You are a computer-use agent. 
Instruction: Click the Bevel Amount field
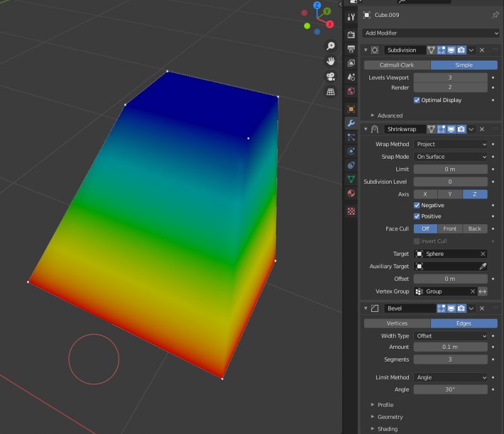click(x=450, y=346)
